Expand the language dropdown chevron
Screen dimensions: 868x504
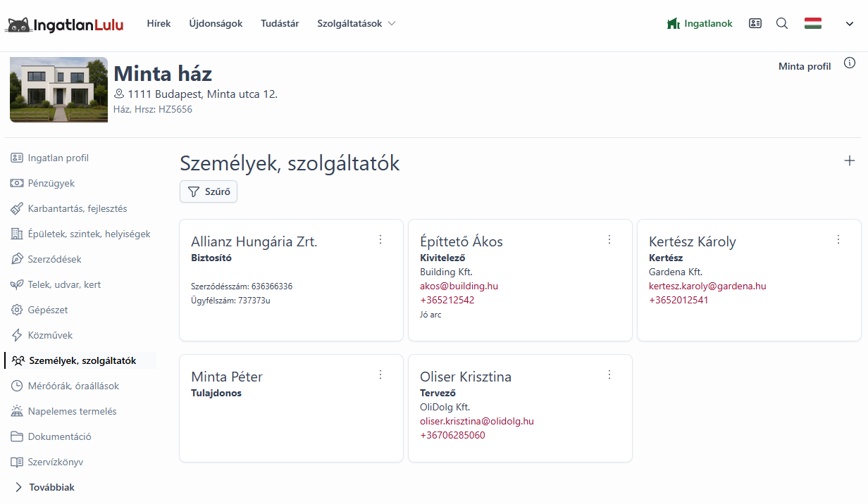click(x=850, y=23)
